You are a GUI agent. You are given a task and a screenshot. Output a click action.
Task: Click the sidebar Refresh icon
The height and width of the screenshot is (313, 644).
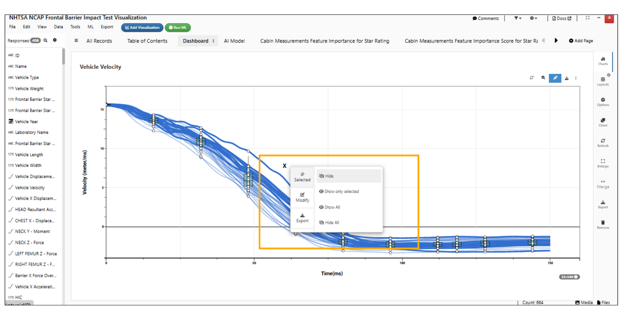pos(603,143)
